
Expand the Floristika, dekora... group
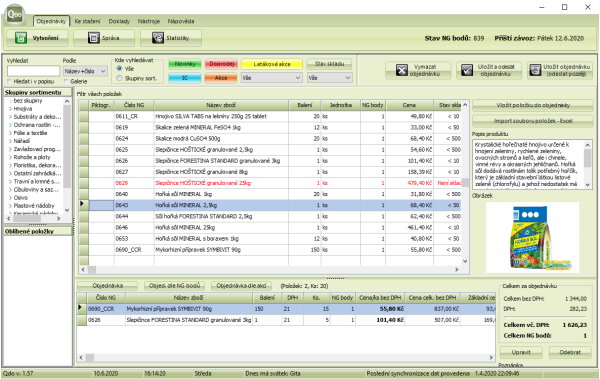coord(10,165)
